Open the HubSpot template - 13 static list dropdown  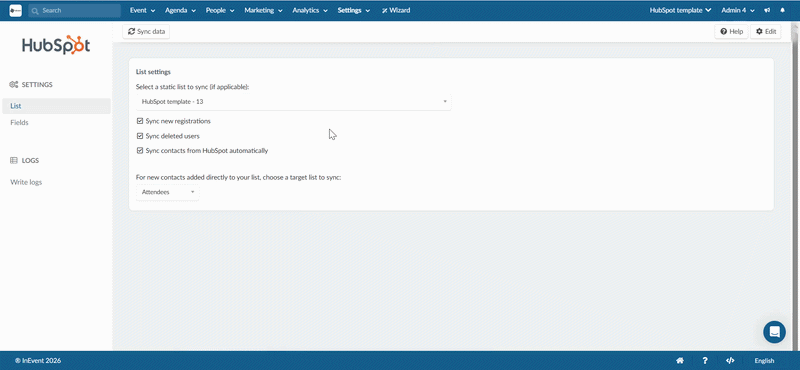tap(294, 102)
